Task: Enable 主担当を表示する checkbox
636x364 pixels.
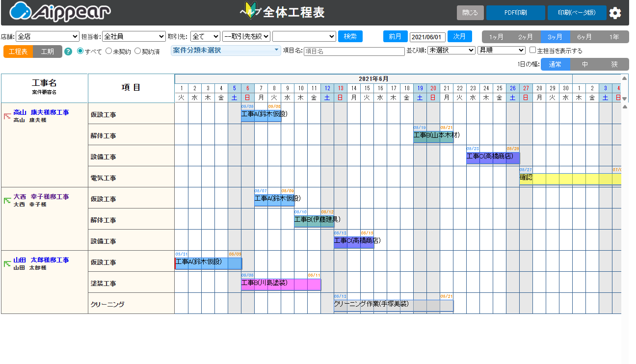Action: (x=533, y=50)
